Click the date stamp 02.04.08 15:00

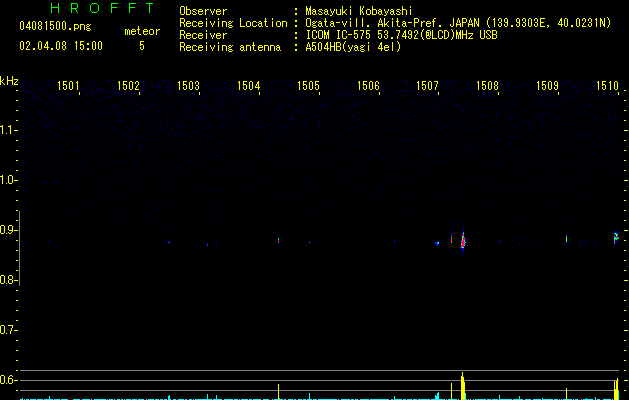click(61, 46)
